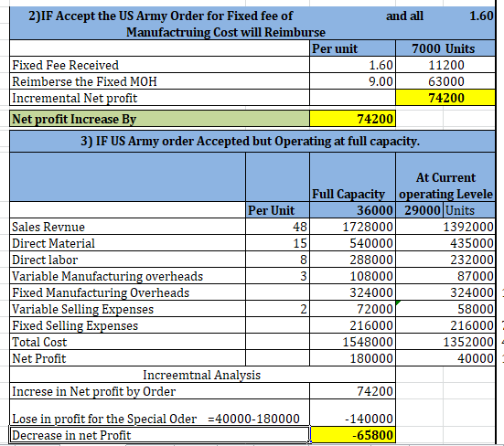Select the direct material per unit value 15
The height and width of the screenshot is (446, 504).
pos(277,243)
